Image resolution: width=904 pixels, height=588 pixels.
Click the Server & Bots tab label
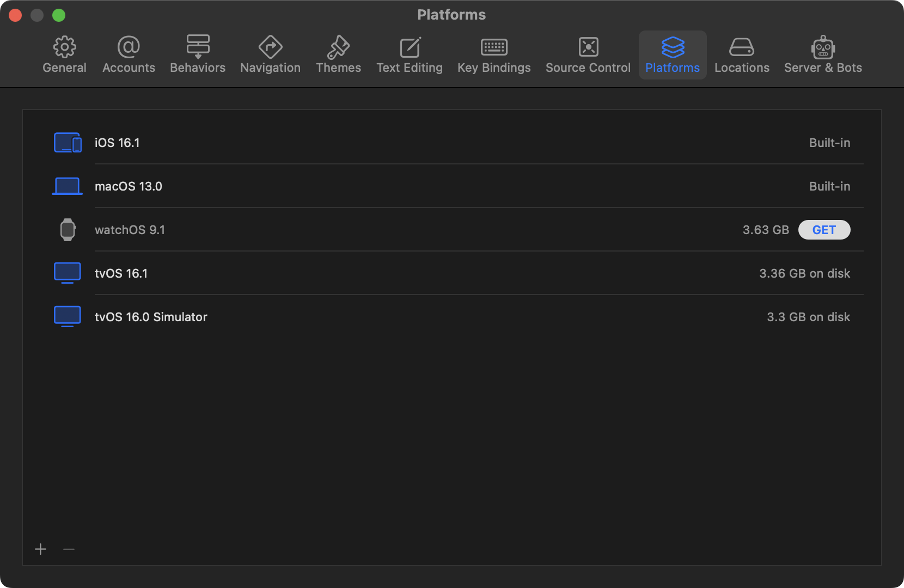823,68
